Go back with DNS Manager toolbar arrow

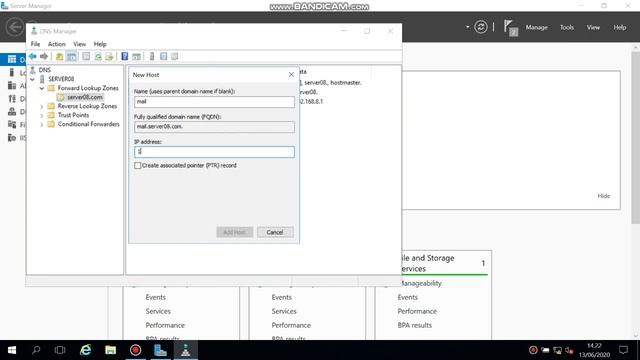(x=33, y=56)
